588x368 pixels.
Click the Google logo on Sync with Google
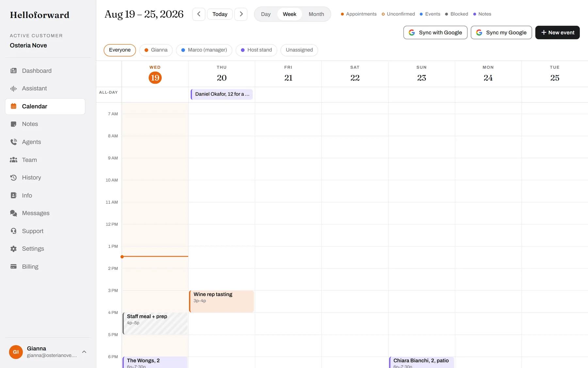(412, 32)
